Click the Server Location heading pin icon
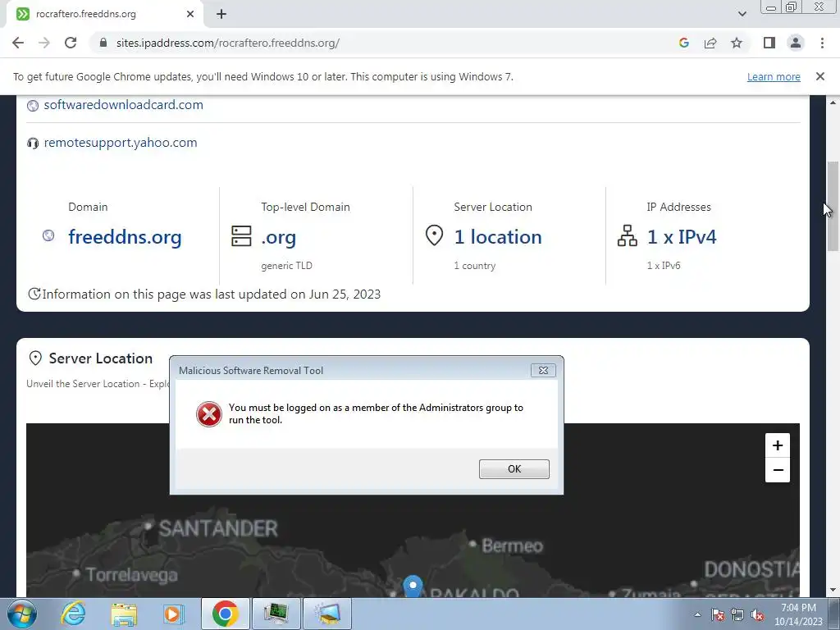 point(35,358)
